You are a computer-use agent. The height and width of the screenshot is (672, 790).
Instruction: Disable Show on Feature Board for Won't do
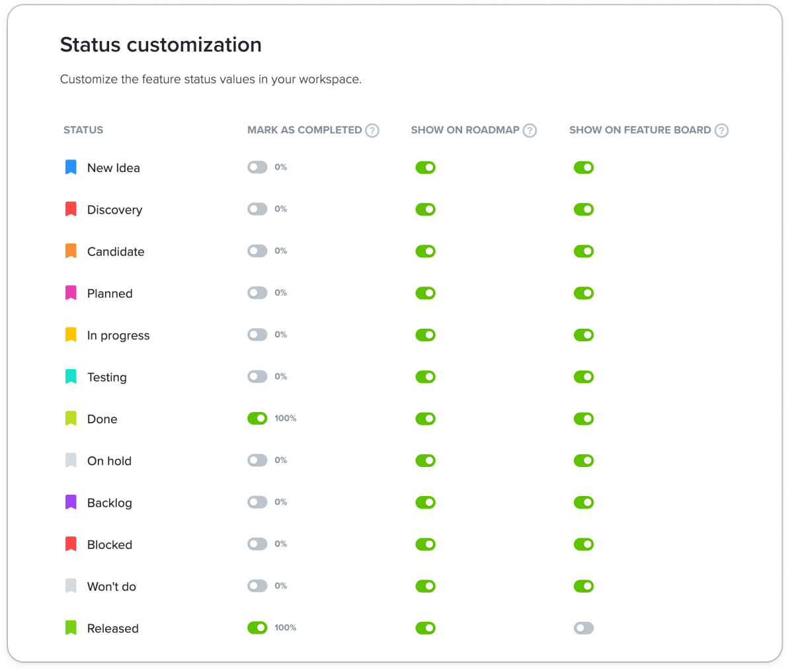click(x=584, y=586)
